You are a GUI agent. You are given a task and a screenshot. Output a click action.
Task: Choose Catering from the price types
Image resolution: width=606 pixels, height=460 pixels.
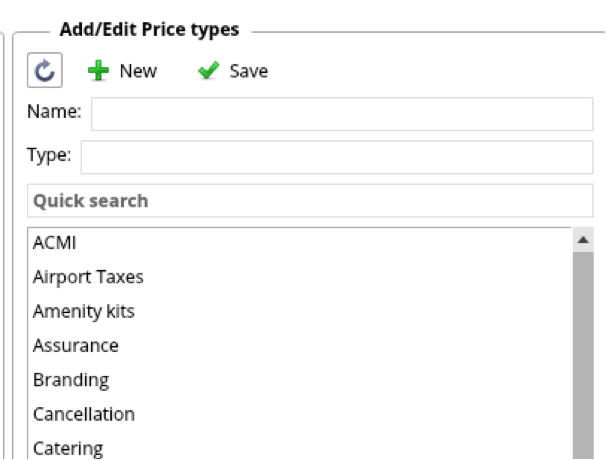[67, 448]
